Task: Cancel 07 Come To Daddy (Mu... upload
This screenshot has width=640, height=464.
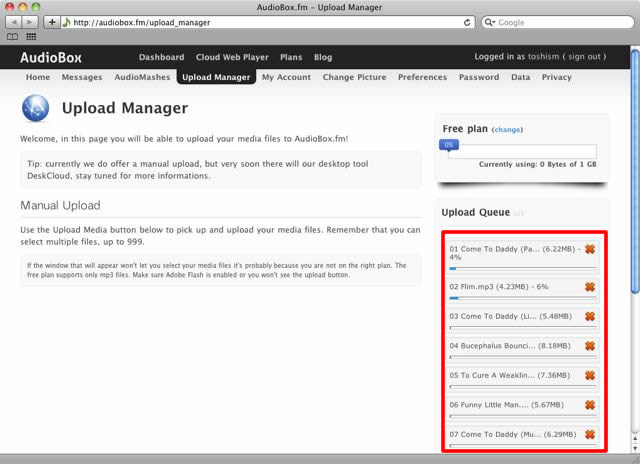Action: click(590, 434)
